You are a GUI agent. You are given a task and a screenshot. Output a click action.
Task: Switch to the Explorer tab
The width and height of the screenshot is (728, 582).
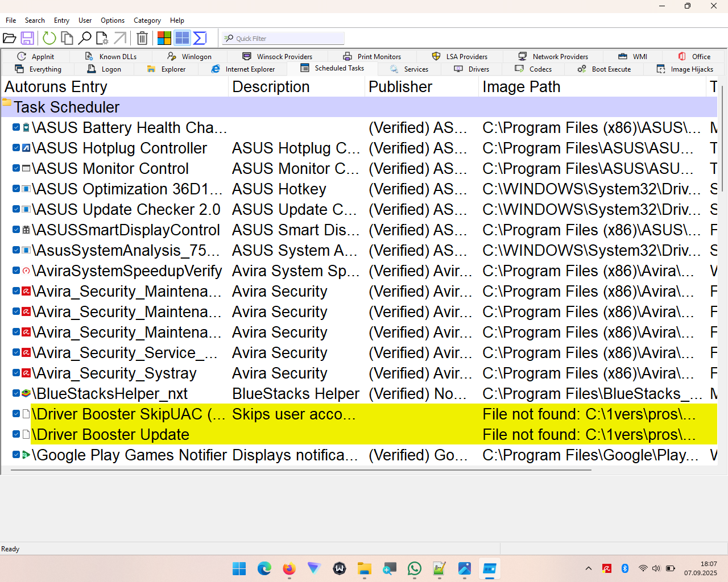coord(166,69)
